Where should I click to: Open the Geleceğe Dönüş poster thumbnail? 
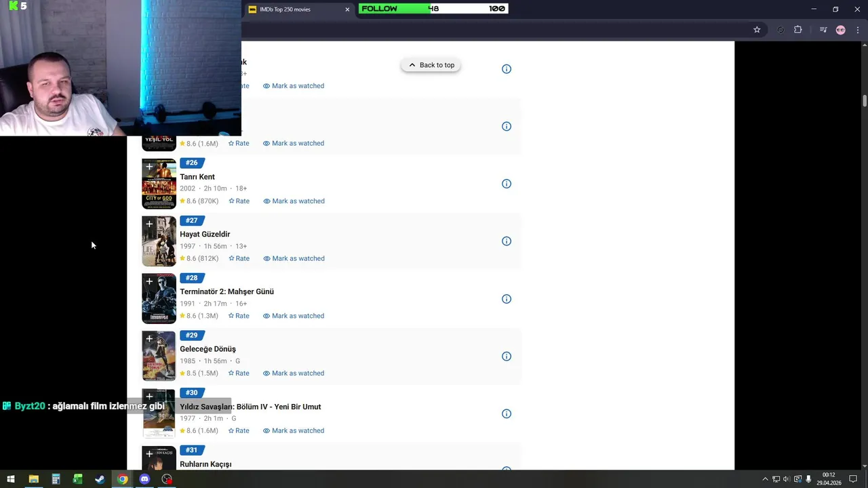tap(159, 357)
